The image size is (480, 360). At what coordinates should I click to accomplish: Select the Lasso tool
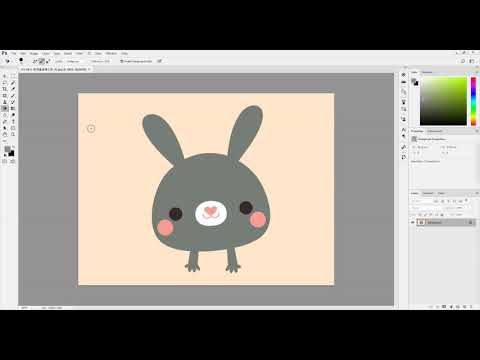5,83
